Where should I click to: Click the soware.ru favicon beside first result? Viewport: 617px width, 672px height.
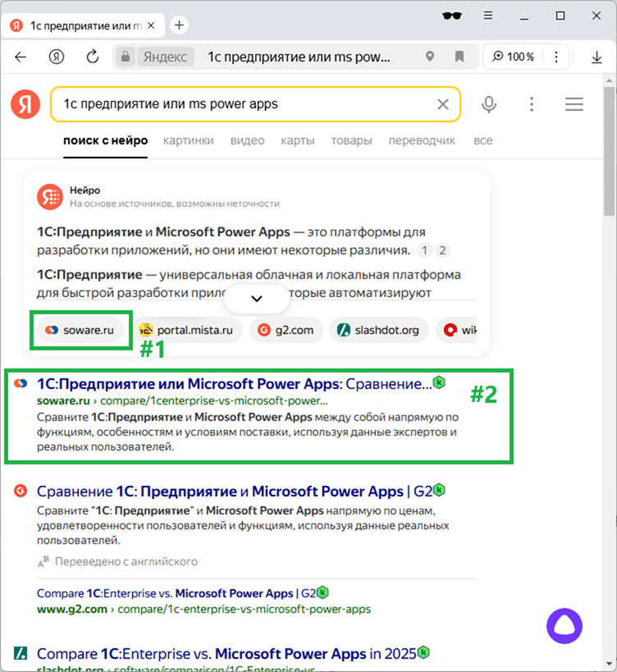click(x=21, y=383)
